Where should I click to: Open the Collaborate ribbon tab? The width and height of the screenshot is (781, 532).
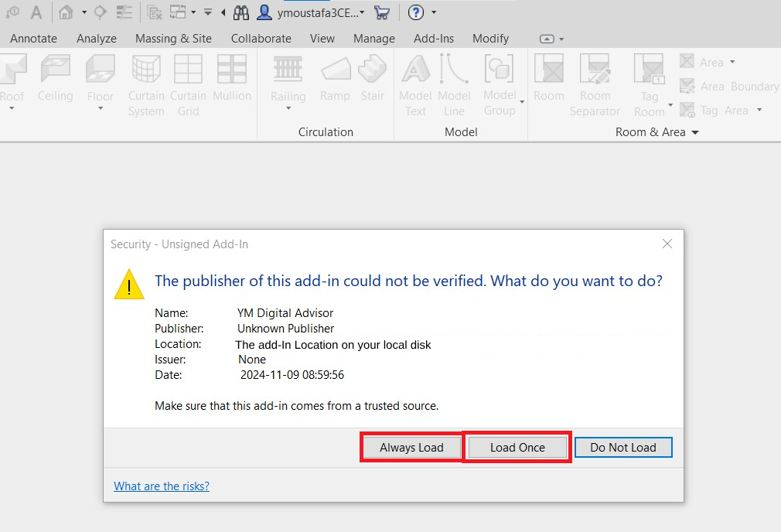(261, 39)
